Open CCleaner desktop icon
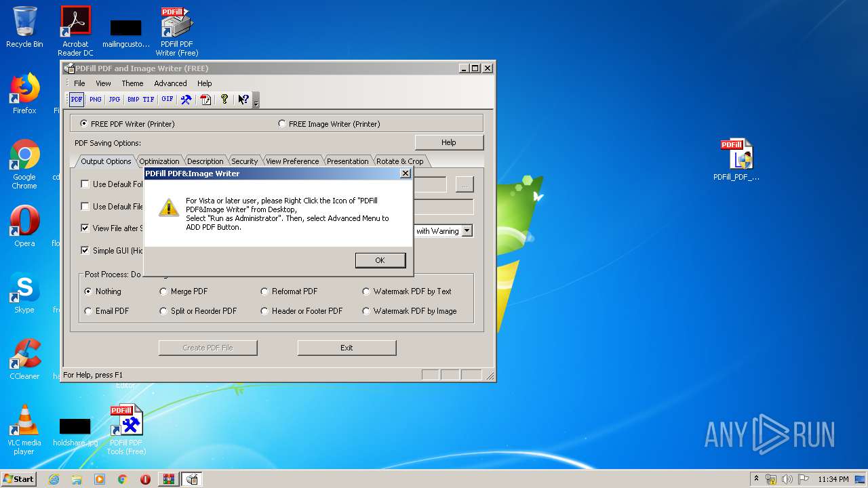Screen dimensions: 868x488 tap(24, 359)
